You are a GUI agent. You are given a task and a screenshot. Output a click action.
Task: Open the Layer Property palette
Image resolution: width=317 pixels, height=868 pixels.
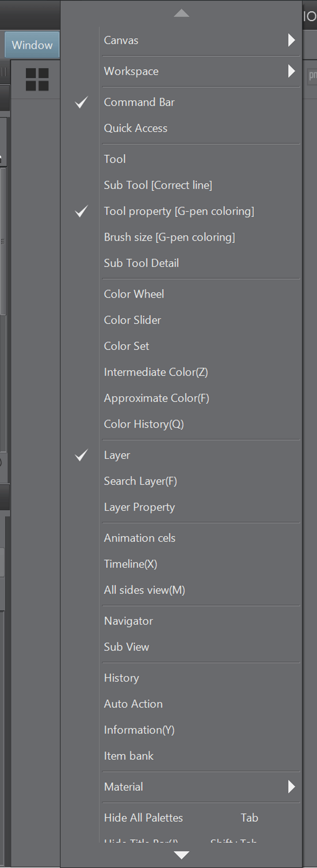point(139,507)
